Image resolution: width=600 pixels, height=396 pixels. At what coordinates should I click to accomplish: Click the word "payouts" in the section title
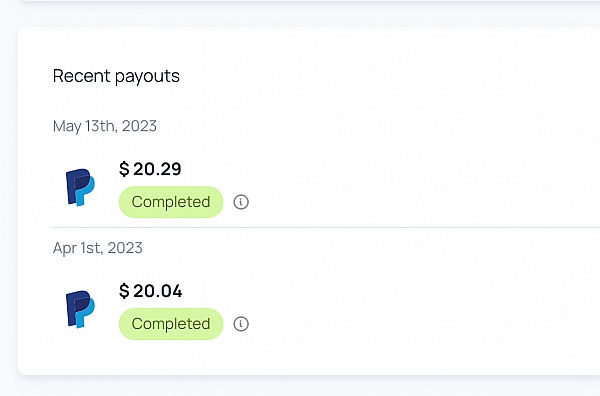pos(147,77)
